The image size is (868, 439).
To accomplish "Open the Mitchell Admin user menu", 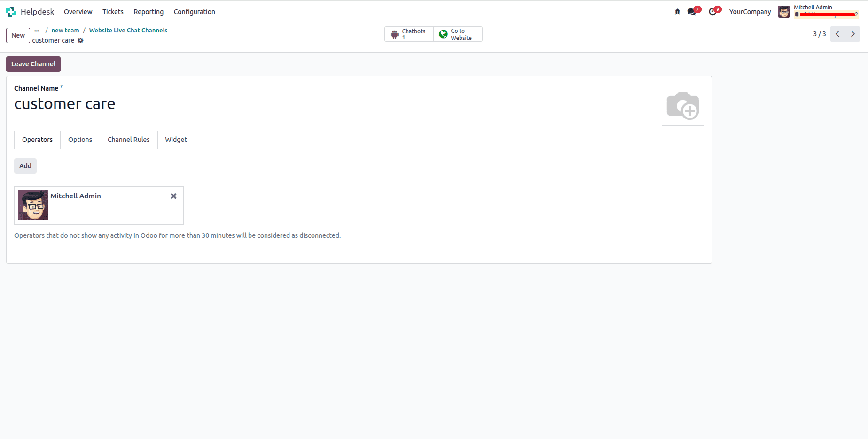I will [x=813, y=7].
